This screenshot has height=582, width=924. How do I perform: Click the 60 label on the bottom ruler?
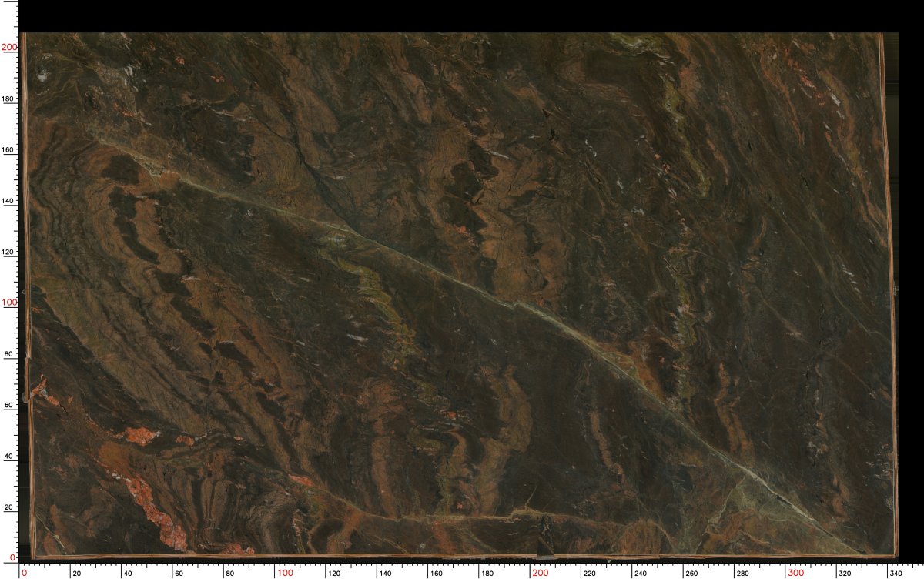179,574
